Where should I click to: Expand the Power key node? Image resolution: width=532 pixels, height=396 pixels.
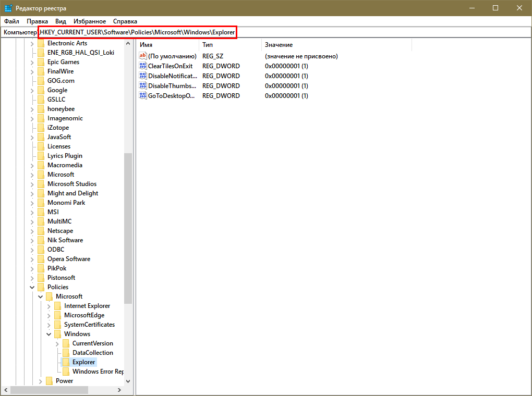(x=41, y=381)
